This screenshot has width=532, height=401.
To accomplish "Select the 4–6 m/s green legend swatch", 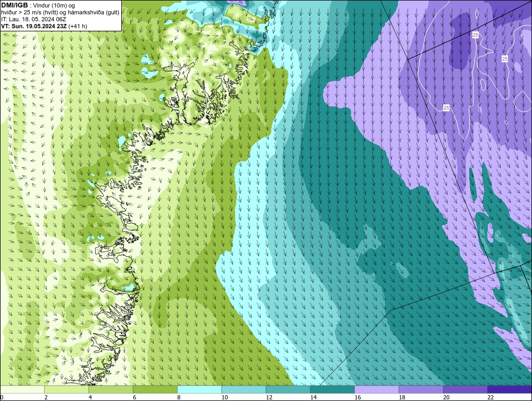I will pos(111,389).
